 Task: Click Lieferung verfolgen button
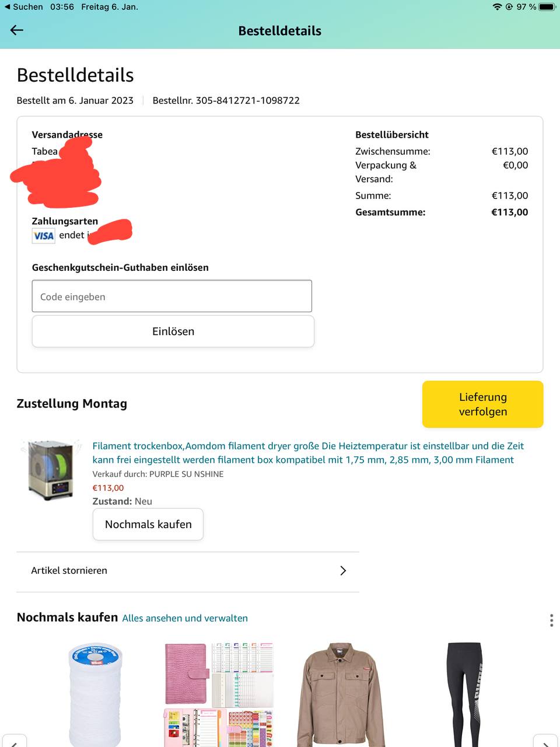pos(483,404)
